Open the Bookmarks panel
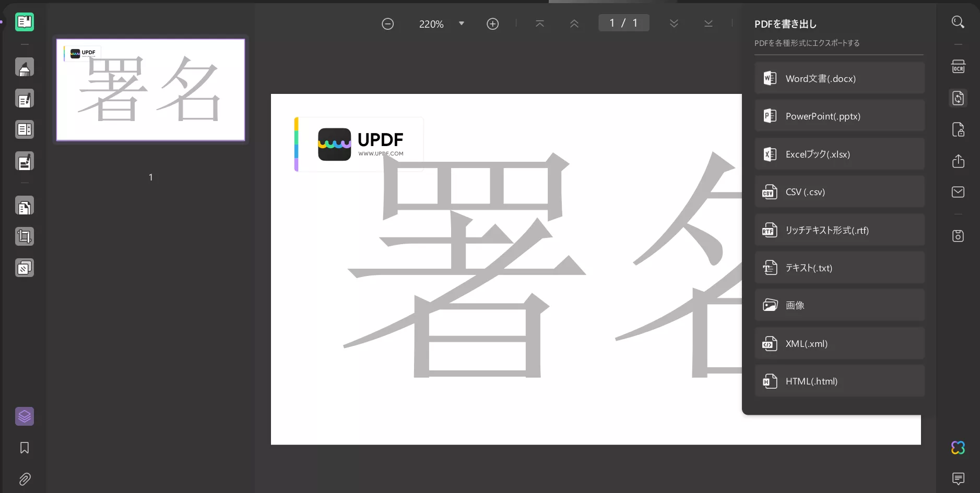 click(x=25, y=448)
